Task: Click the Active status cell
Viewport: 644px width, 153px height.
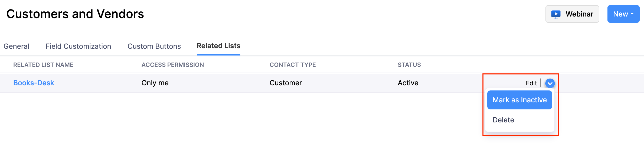Action: pyautogui.click(x=408, y=83)
